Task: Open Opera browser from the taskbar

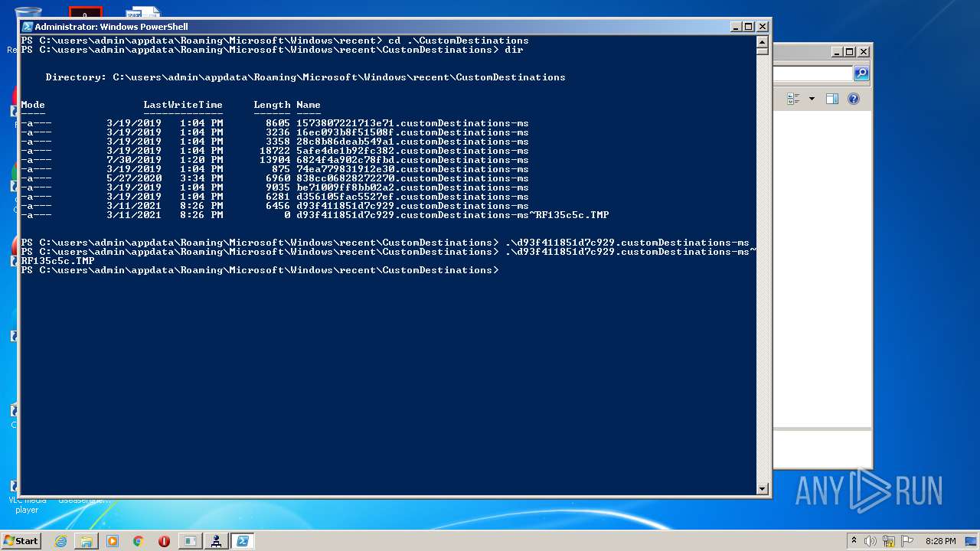Action: [164, 541]
